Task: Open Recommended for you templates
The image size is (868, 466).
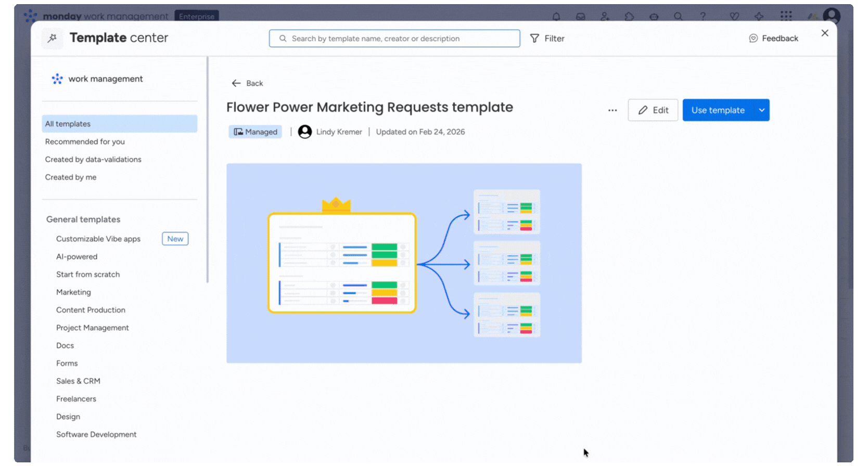Action: [85, 141]
